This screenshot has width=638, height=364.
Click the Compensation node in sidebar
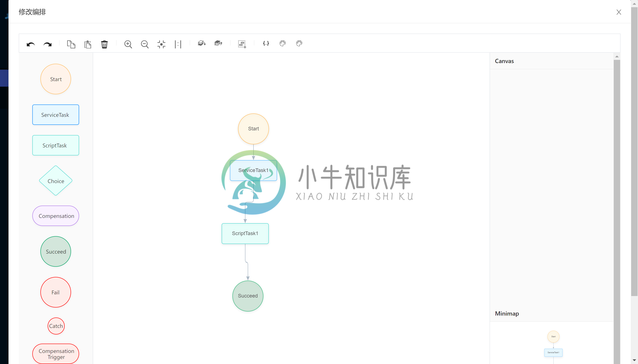click(56, 216)
